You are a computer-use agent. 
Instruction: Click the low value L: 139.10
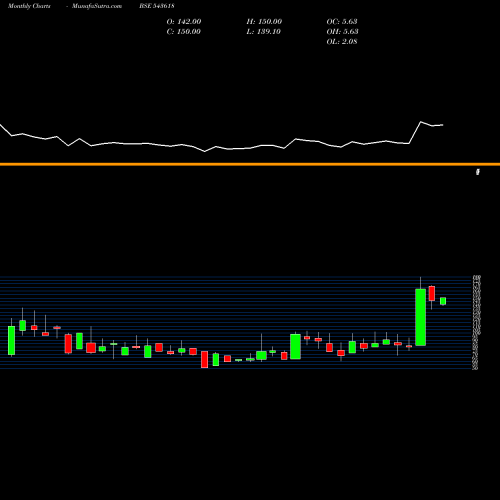pyautogui.click(x=264, y=31)
